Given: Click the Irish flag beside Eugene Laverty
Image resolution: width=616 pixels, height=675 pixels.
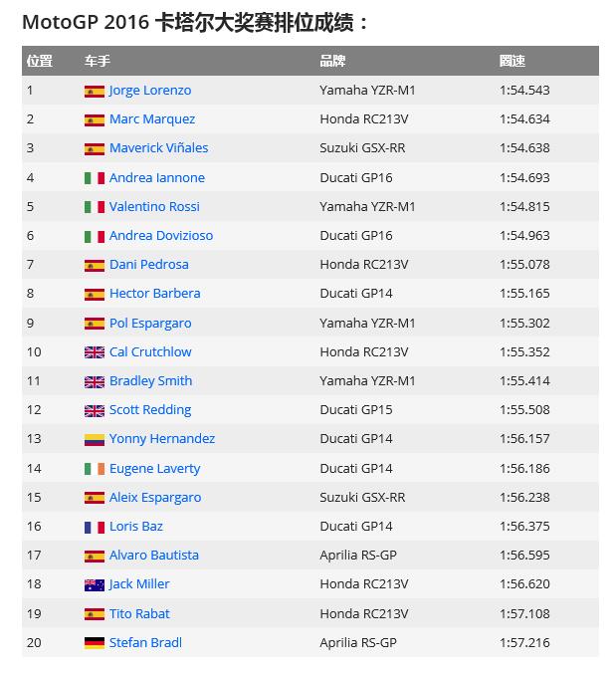Looking at the screenshot, I should coord(95,469).
